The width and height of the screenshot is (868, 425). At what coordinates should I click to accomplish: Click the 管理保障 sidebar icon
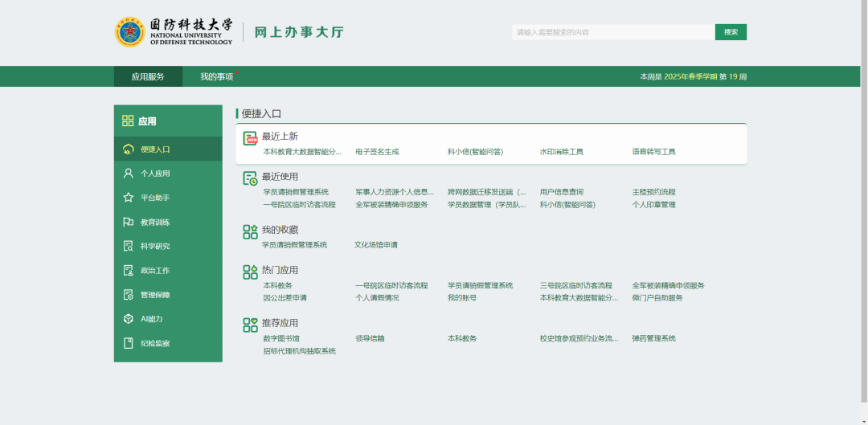click(128, 294)
